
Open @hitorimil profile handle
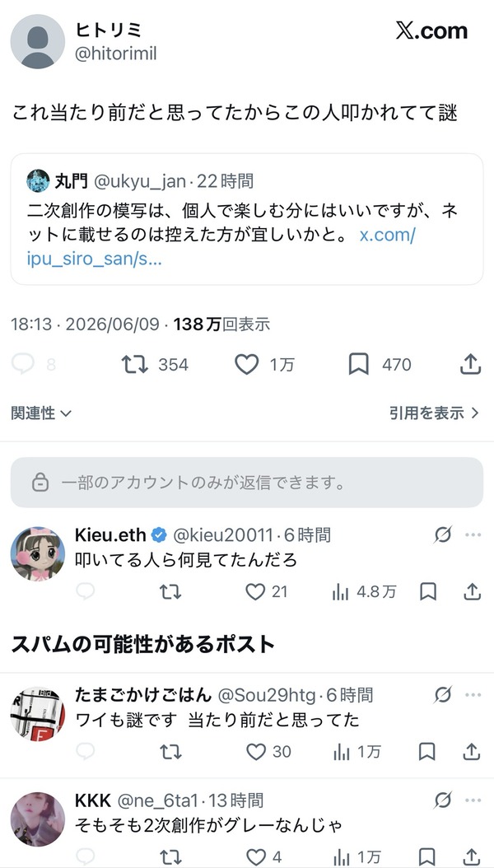click(x=115, y=54)
